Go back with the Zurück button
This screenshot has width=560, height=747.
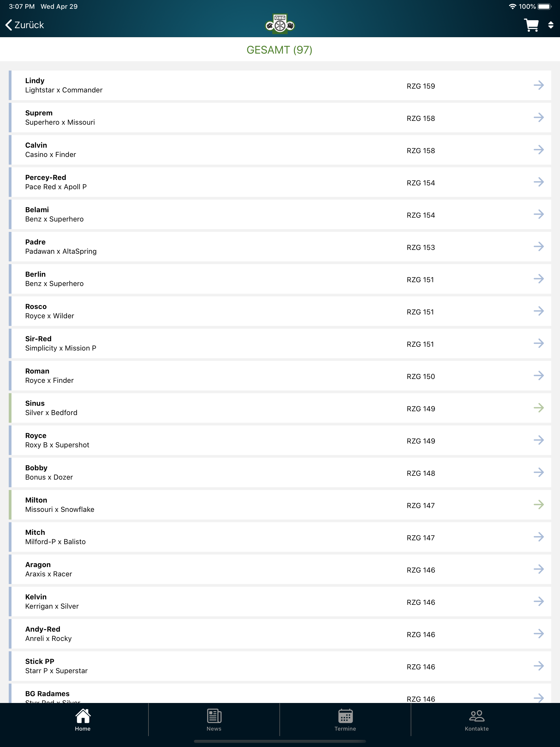click(25, 25)
